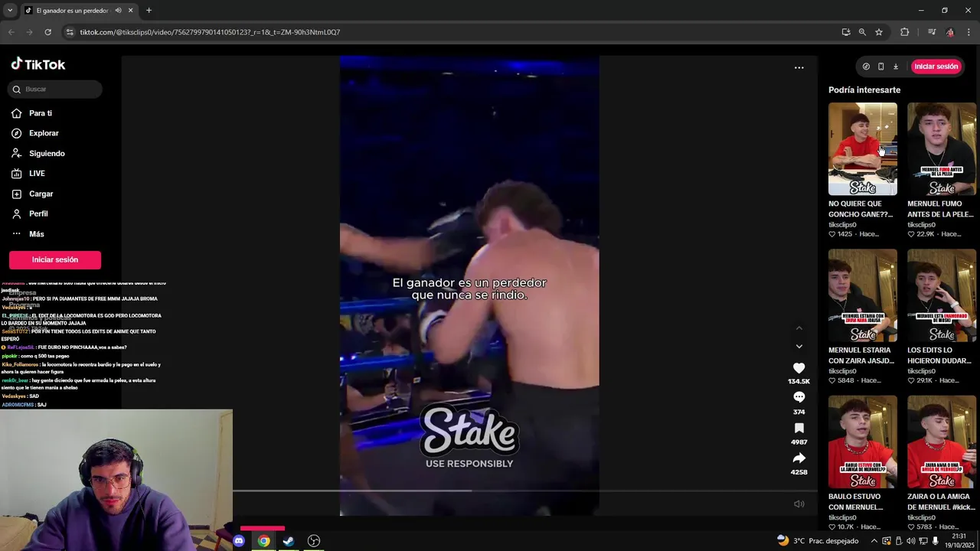Open Chrome extensions puzzle icon
This screenshot has height=551, width=980.
pyautogui.click(x=904, y=32)
